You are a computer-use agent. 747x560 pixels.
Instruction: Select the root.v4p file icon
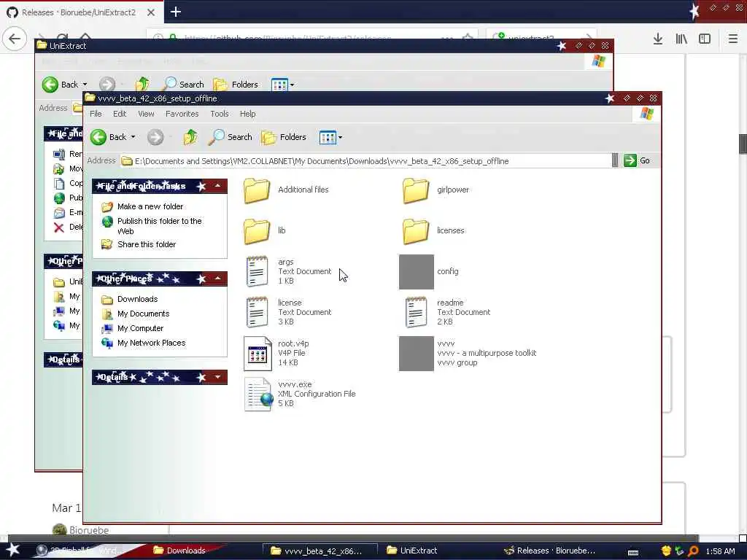pos(258,354)
